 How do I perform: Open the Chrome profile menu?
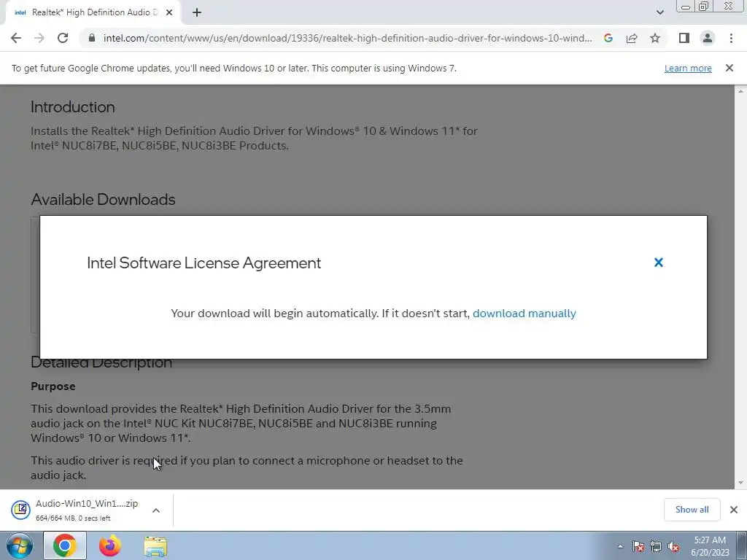click(708, 38)
